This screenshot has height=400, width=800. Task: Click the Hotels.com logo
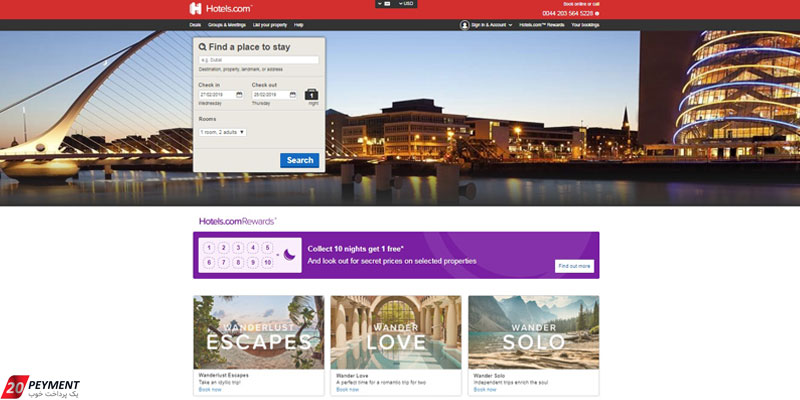pyautogui.click(x=220, y=8)
